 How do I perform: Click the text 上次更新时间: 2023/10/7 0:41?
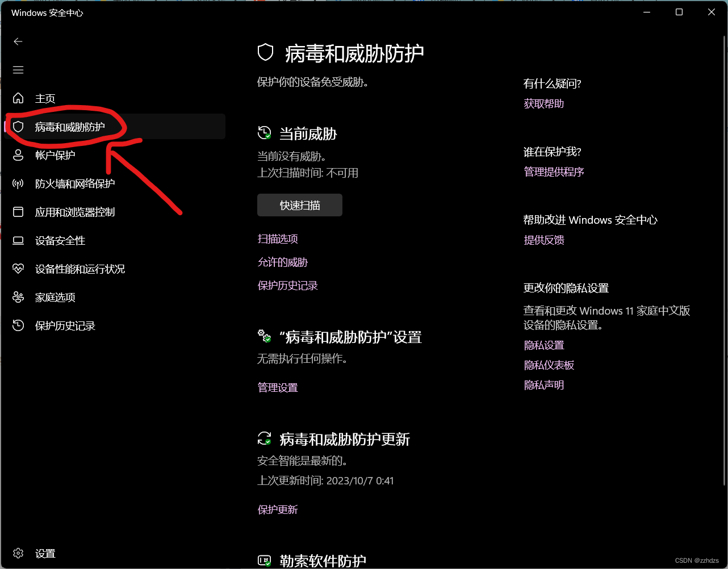click(x=325, y=481)
